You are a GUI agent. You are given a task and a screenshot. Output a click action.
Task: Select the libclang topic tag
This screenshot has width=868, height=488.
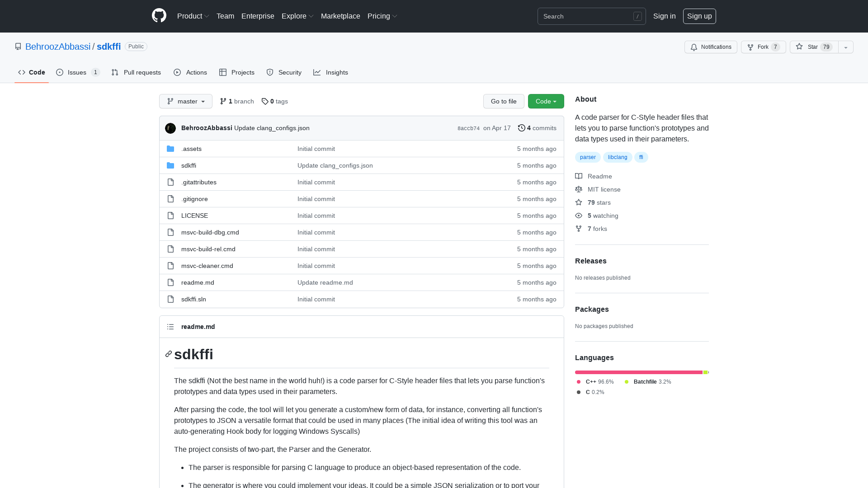(618, 157)
